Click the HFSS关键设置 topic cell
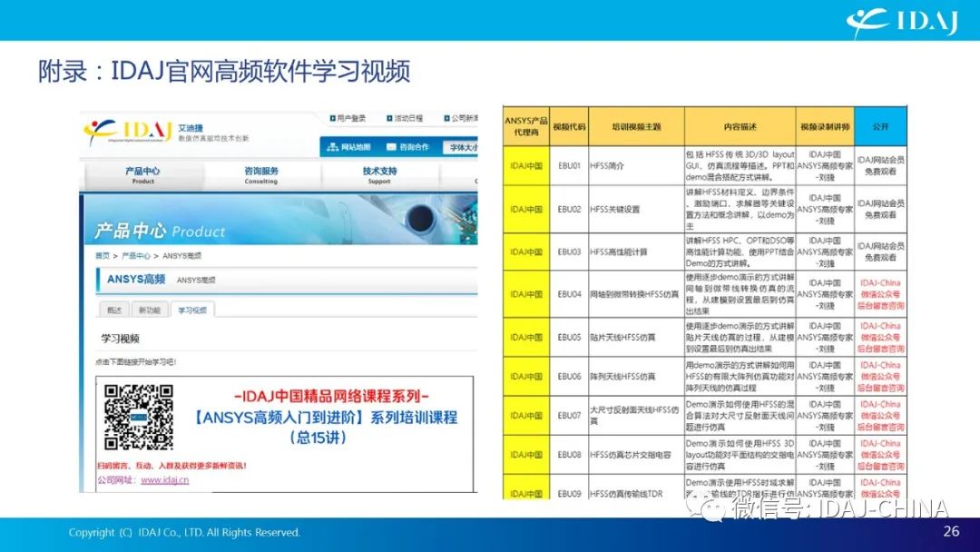The image size is (980, 552). pyautogui.click(x=636, y=210)
